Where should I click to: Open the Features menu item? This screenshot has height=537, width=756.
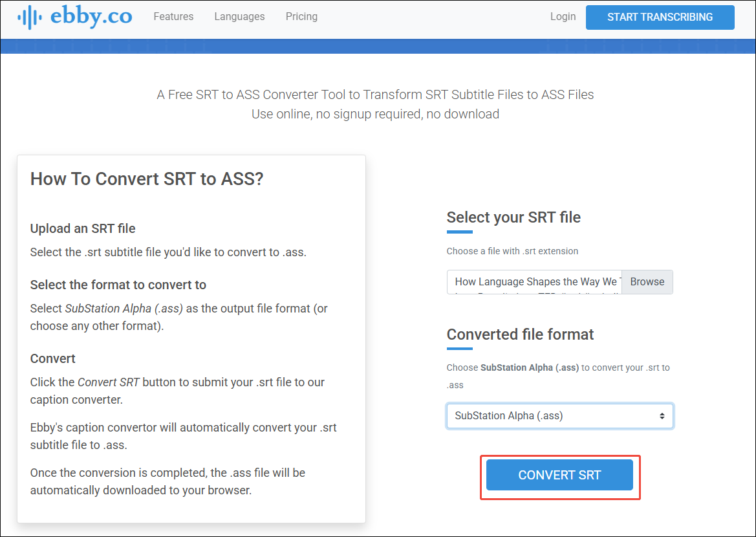coord(173,17)
